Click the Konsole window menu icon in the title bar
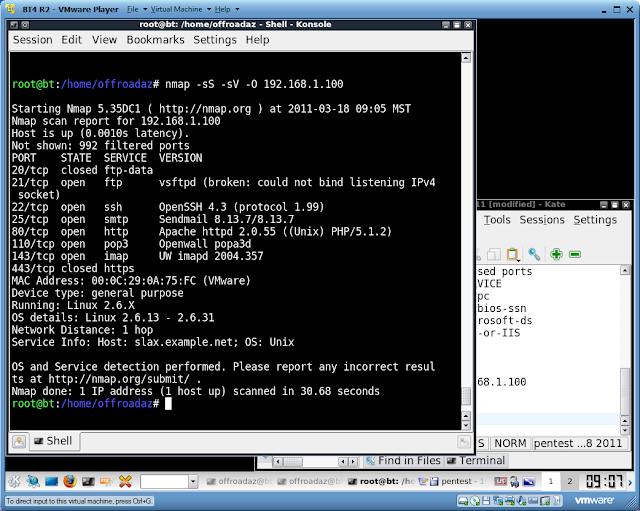Viewport: 640px width, 511px height. (14, 24)
